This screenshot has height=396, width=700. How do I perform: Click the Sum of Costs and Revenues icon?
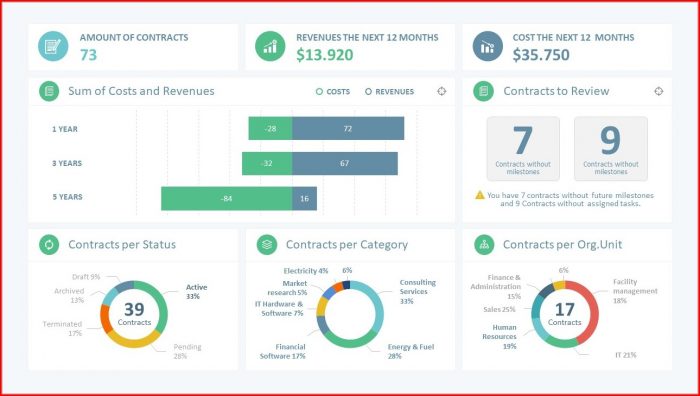click(x=49, y=91)
